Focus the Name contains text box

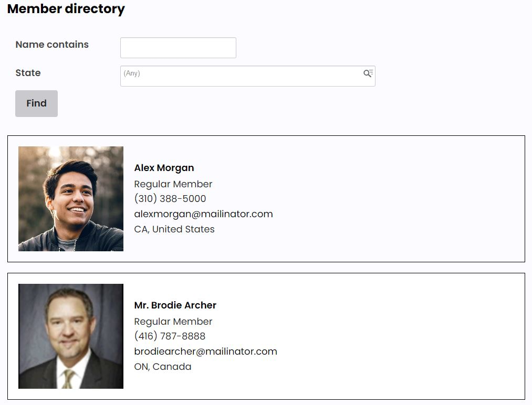pyautogui.click(x=178, y=48)
